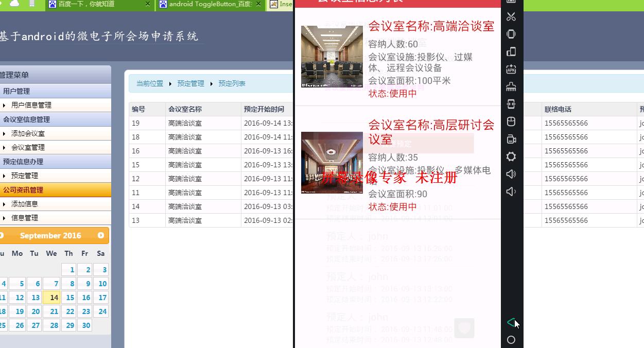
Task: Click the scissors screenshot icon in emulator sidebar
Action: [x=511, y=16]
